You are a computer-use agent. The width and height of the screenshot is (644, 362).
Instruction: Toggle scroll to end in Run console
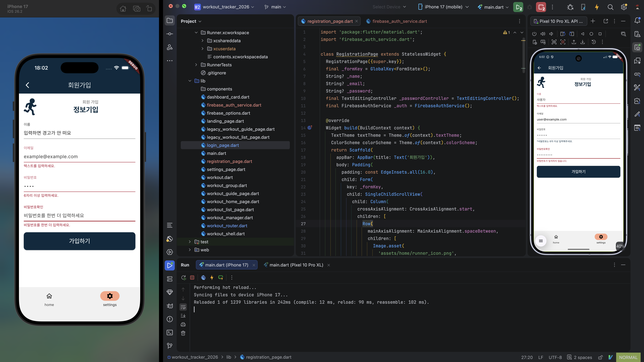coord(183,316)
